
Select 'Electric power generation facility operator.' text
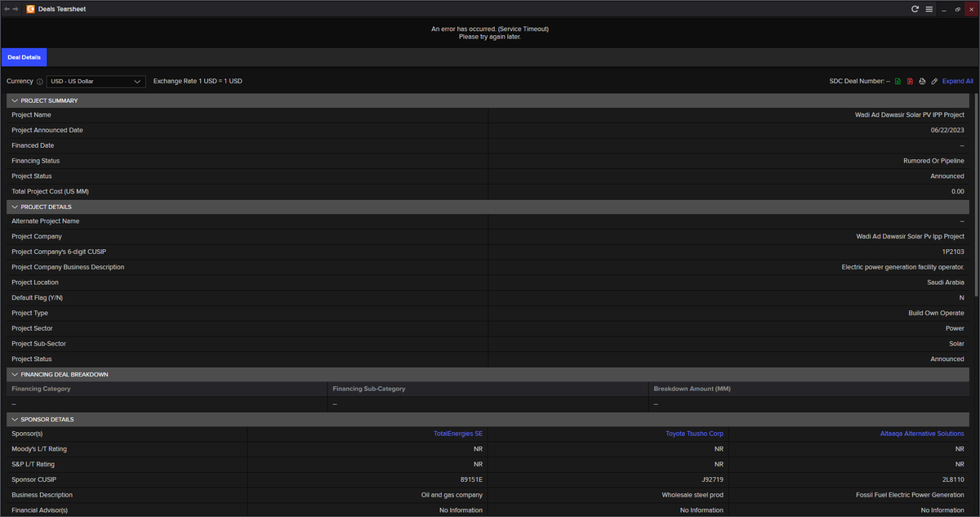903,267
